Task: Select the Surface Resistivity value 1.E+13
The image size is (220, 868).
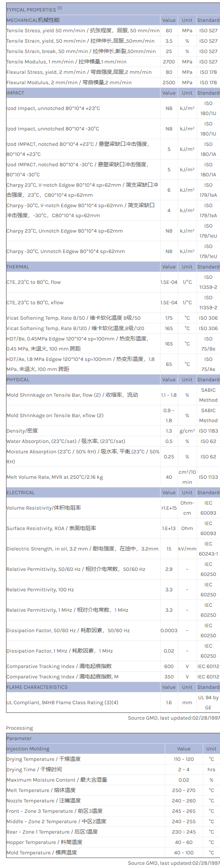Action: 169,529
